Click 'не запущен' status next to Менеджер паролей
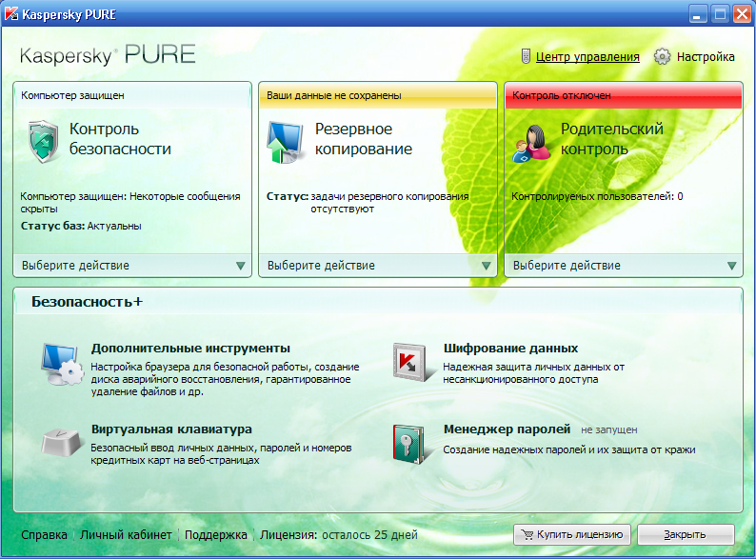The width and height of the screenshot is (756, 559). pos(609,429)
